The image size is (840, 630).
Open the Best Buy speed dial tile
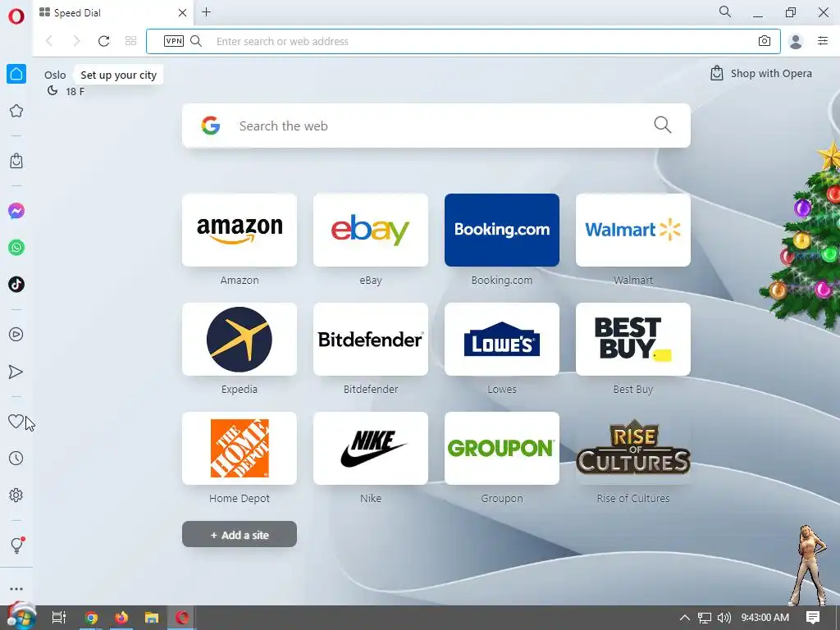(x=633, y=339)
